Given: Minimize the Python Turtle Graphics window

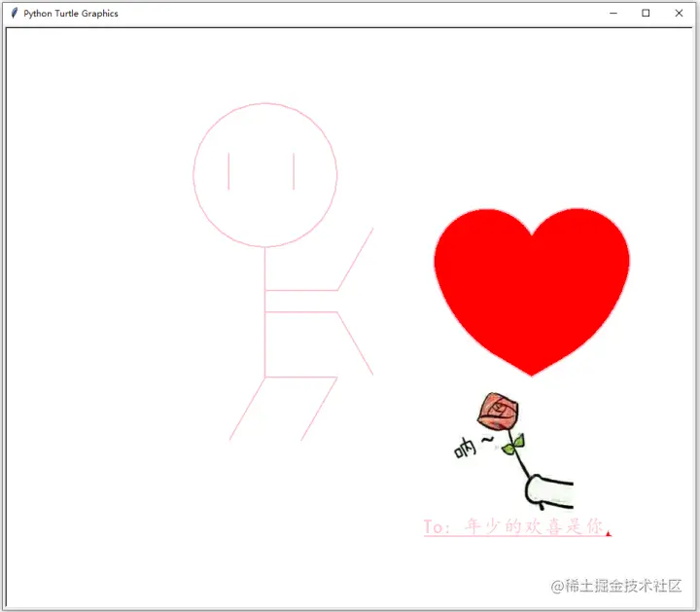Looking at the screenshot, I should (x=613, y=14).
